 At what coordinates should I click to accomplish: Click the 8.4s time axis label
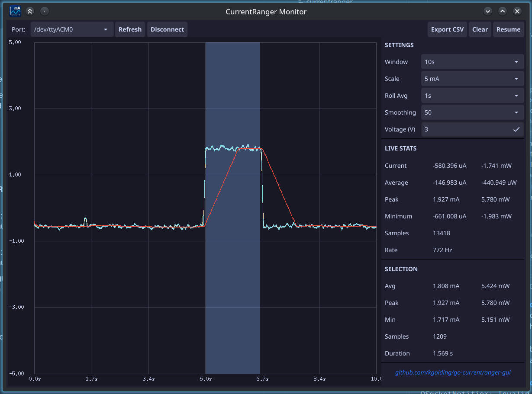pos(319,379)
